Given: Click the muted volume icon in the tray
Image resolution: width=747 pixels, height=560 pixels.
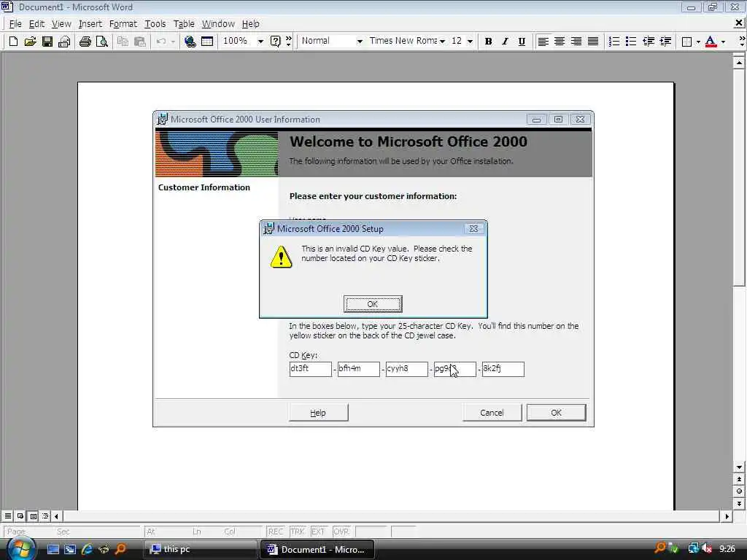Looking at the screenshot, I should (x=707, y=548).
